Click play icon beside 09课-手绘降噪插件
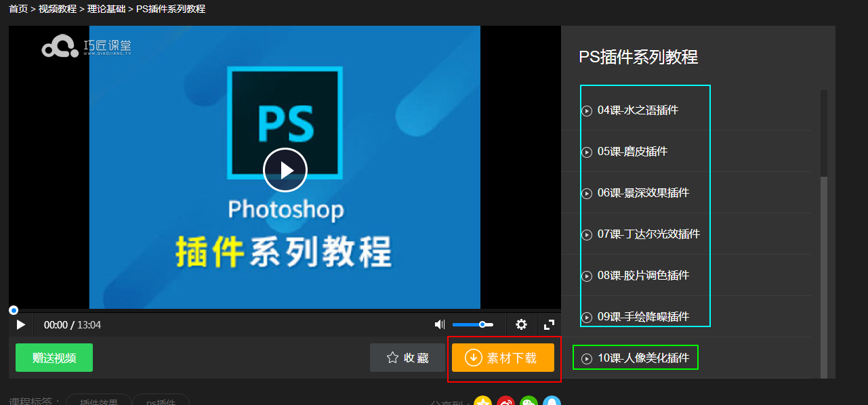Viewport: 868px width, 405px height. point(587,318)
